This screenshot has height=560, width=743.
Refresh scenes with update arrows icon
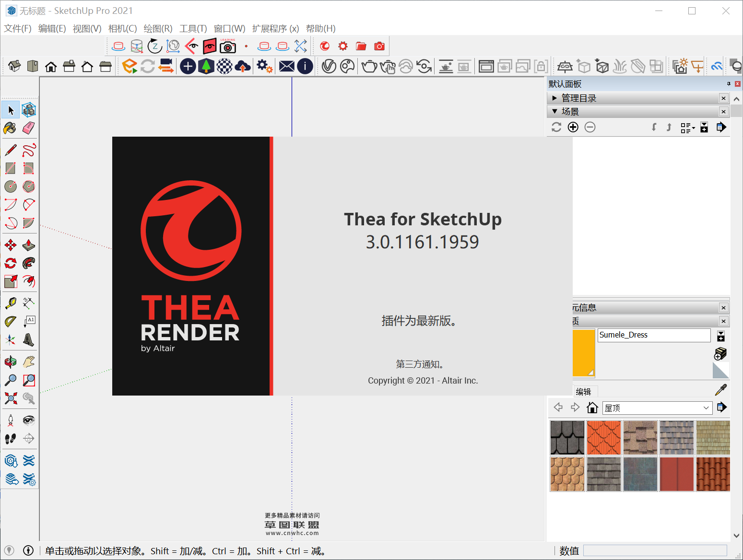556,127
